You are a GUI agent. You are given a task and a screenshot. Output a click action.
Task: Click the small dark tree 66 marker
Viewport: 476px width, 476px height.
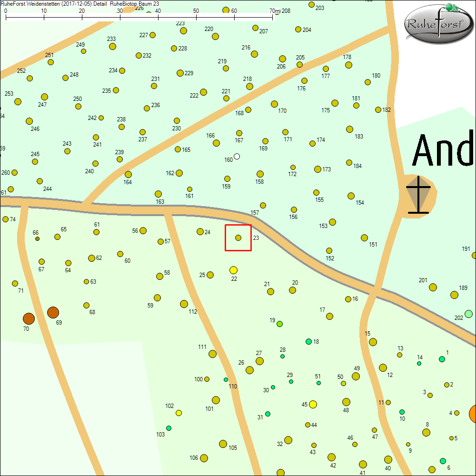pyautogui.click(x=37, y=238)
